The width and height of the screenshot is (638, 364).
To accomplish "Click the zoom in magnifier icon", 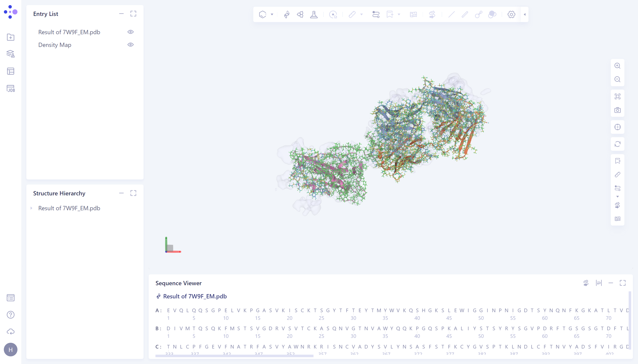I will [617, 66].
